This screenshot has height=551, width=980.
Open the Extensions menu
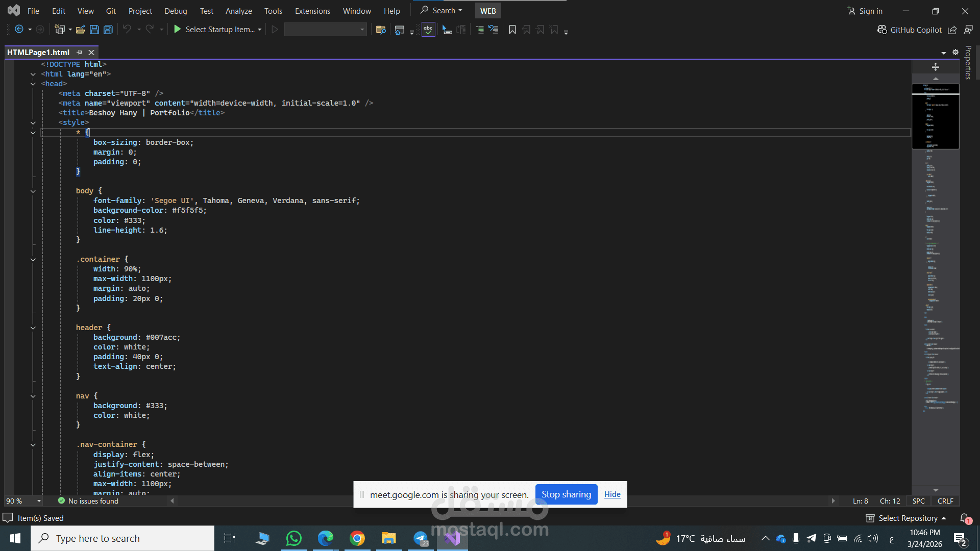[x=312, y=11]
